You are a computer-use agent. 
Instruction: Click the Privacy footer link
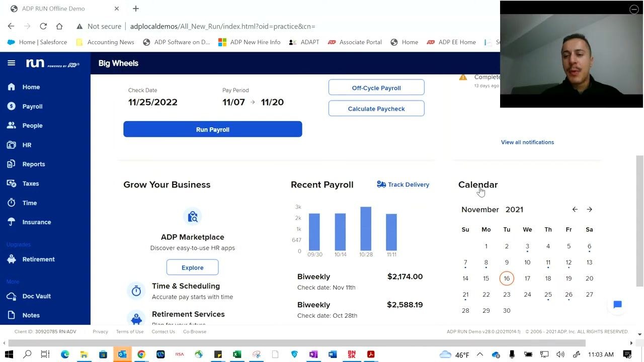pyautogui.click(x=100, y=332)
